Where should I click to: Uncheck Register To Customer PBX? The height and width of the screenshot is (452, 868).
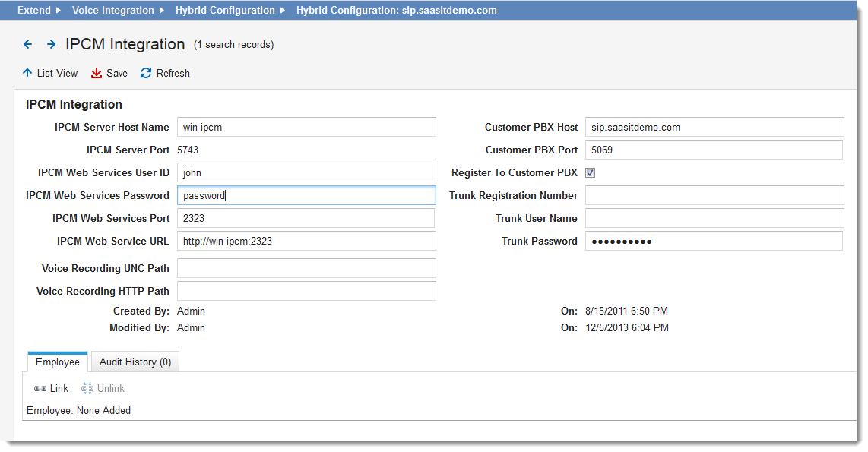tap(591, 172)
